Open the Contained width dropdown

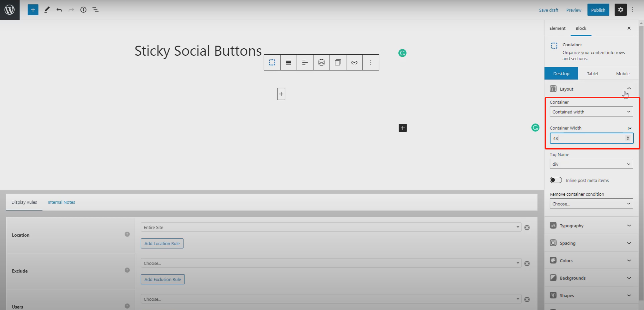point(591,112)
